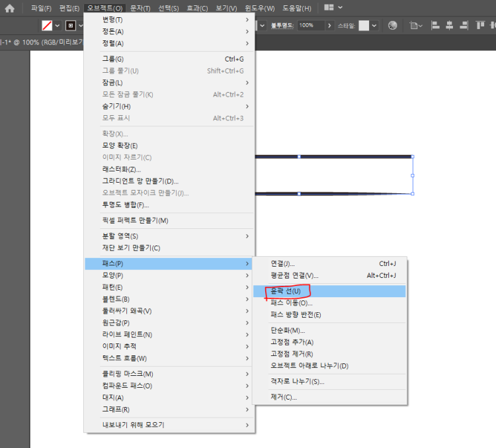Viewport: 496px width, 448px height.
Task: Select 격자로 나누기(S)... item
Action: coord(329,382)
